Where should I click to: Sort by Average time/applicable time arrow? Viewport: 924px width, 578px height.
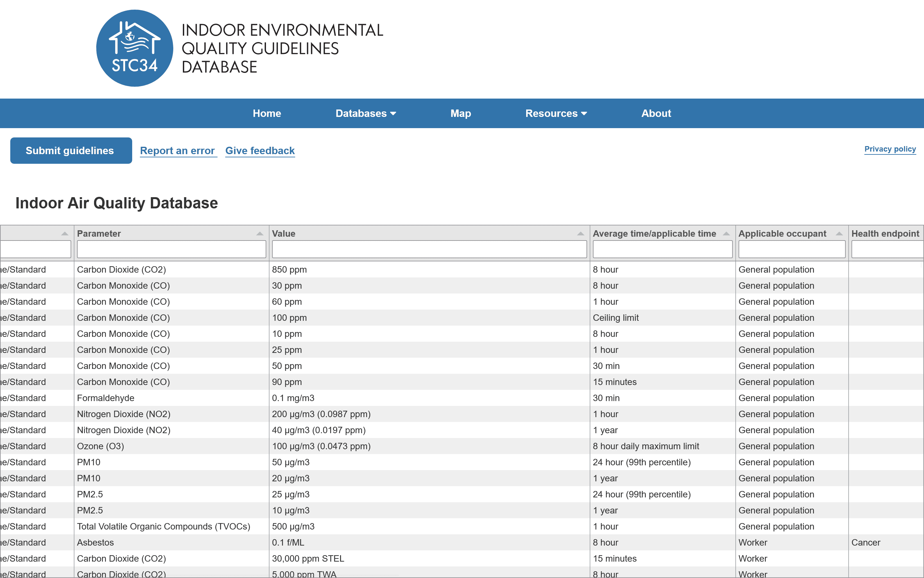pyautogui.click(x=726, y=233)
